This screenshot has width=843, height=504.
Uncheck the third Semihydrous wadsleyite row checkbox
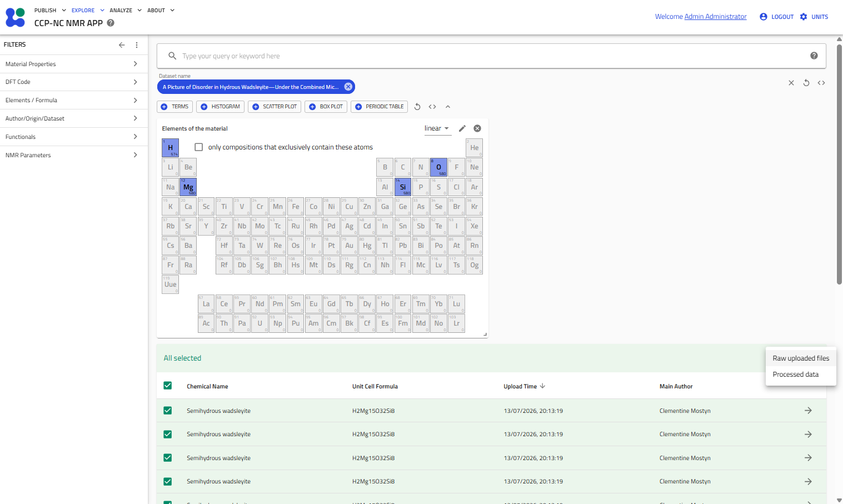pos(168,458)
